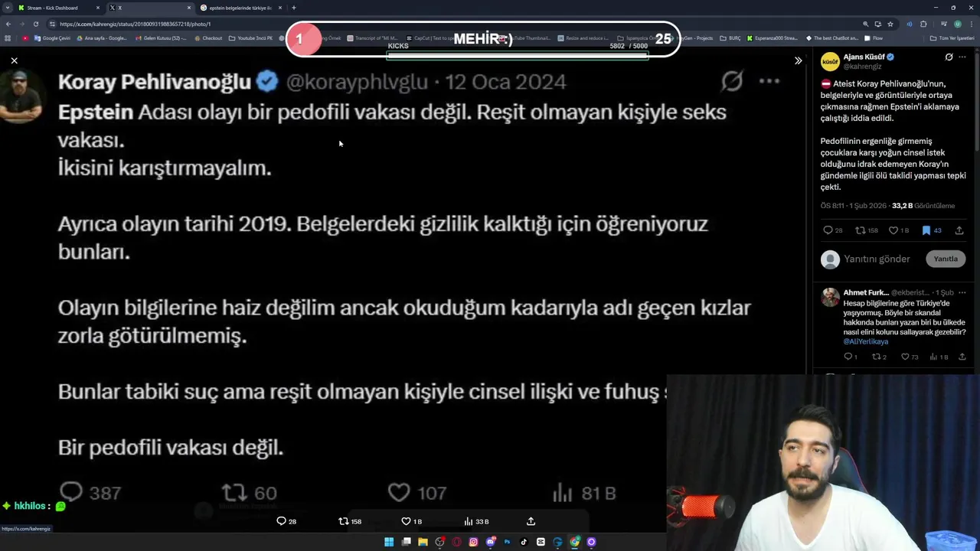
Task: Open Discord from taskbar
Action: 490,542
